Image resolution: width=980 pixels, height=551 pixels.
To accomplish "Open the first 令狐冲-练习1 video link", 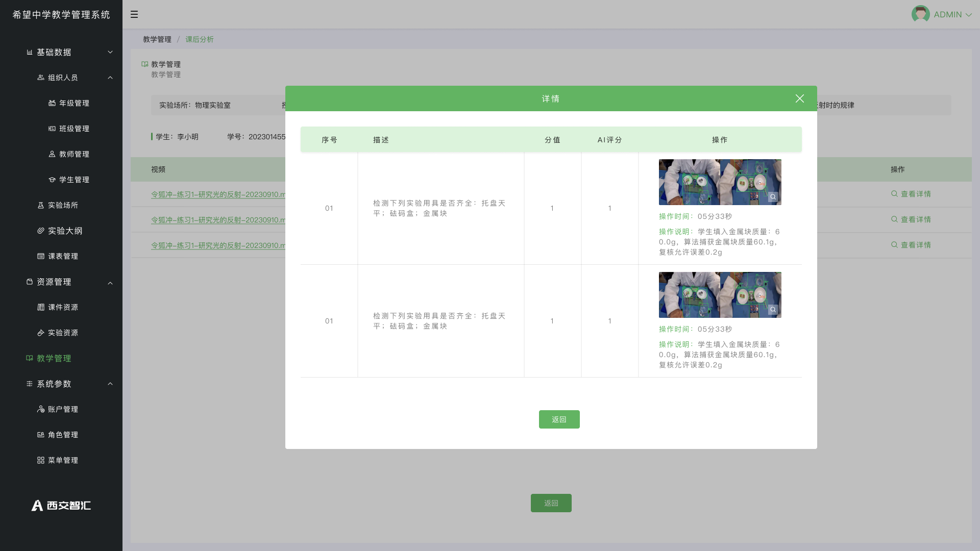I will [x=218, y=194].
